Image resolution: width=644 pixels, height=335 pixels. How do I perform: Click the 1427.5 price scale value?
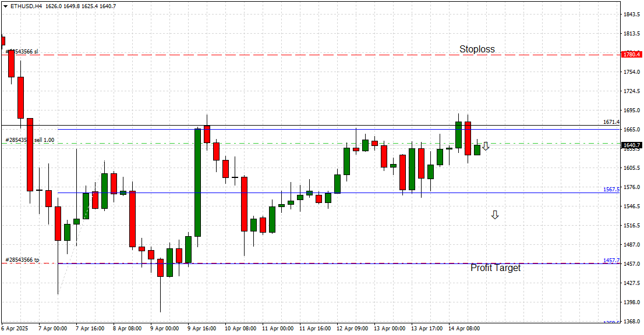click(632, 283)
